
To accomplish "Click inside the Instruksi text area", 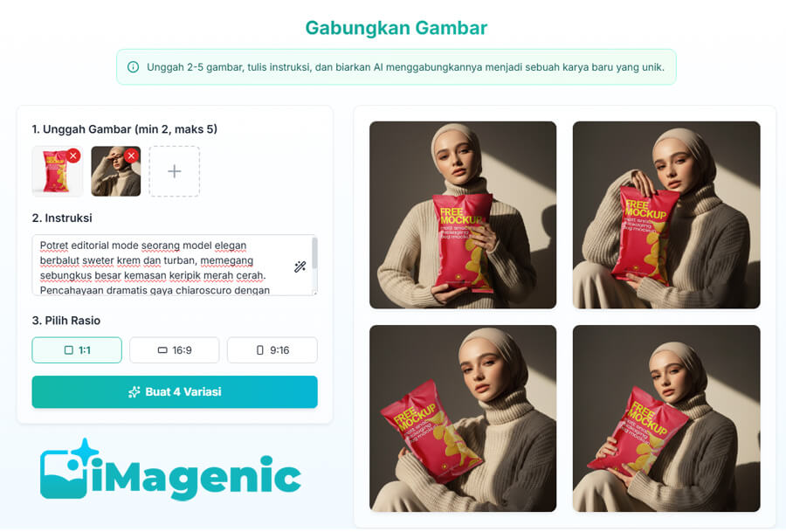I will (x=170, y=266).
